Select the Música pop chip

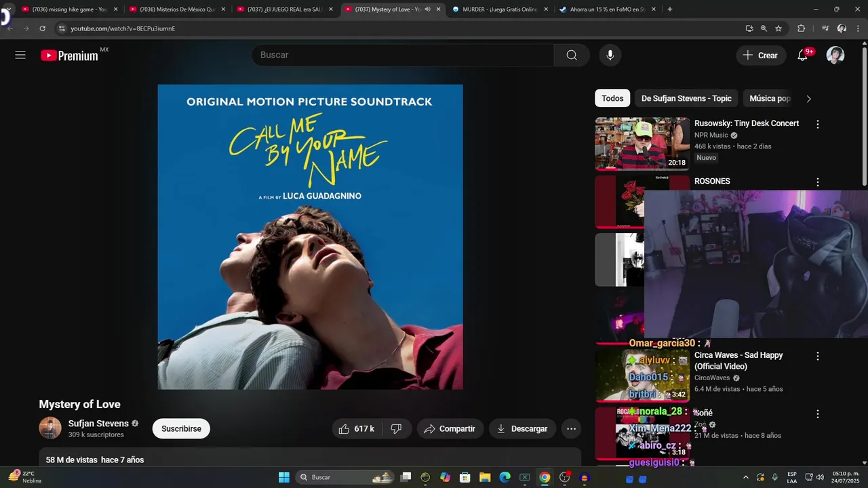(x=770, y=98)
